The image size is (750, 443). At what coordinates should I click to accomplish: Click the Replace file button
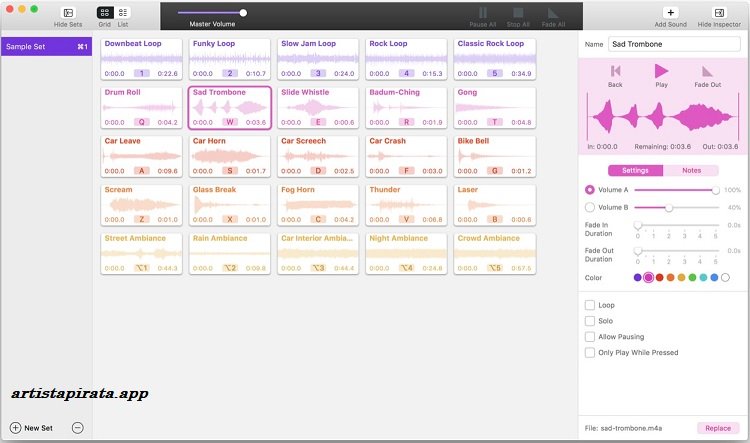point(719,427)
